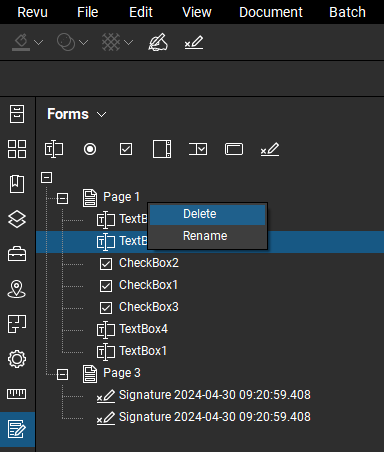Open the Revu menu
Screen dimensions: 384x452
point(32,12)
